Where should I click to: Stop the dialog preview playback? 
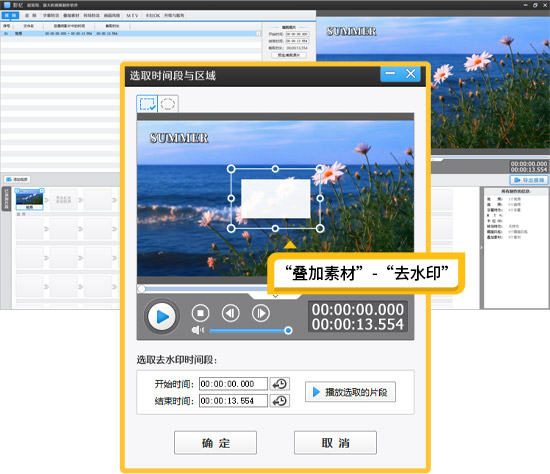tap(200, 313)
